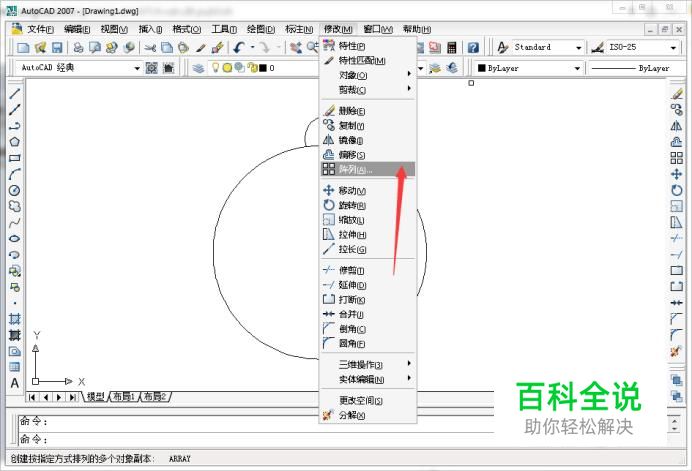Viewport: 692px width, 471px height.
Task: Choose 修剪(T) from the Modify menu
Action: pyautogui.click(x=368, y=270)
